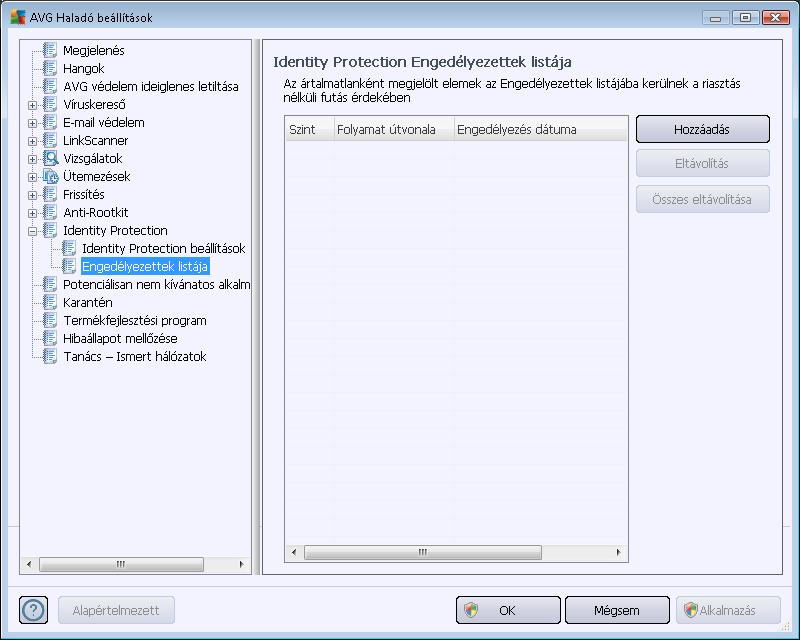Minimize the AVG Haladó beállítások window

pos(716,18)
